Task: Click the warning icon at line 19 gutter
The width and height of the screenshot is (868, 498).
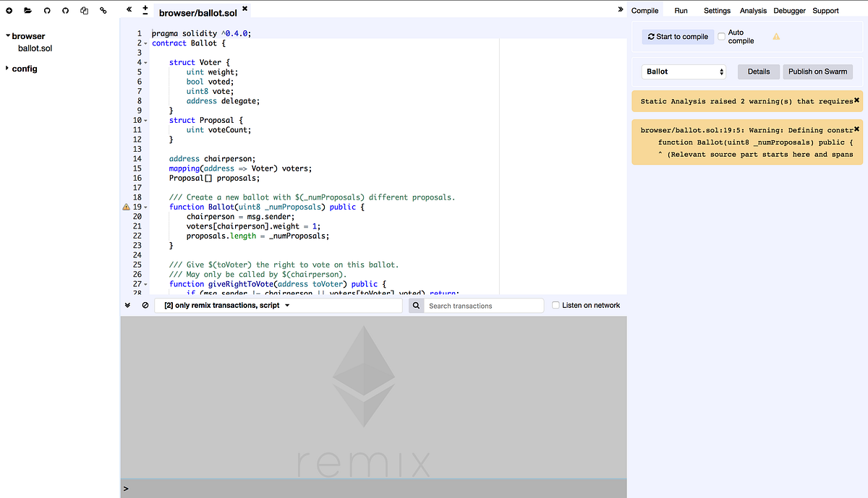Action: point(127,207)
